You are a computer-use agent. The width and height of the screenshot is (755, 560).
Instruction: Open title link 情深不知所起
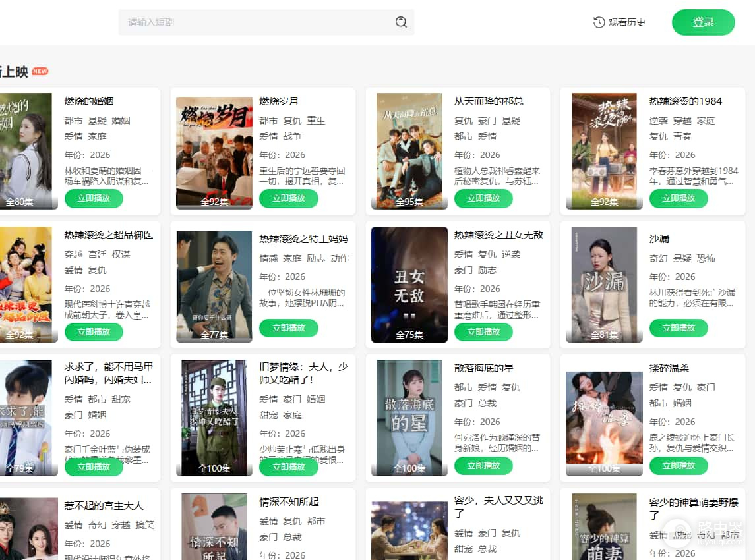tap(289, 502)
